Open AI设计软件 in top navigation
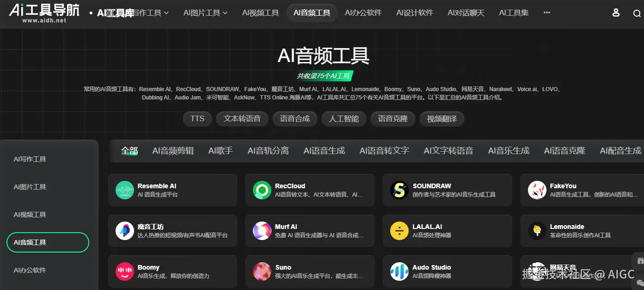Image resolution: width=644 pixels, height=290 pixels. click(x=415, y=13)
